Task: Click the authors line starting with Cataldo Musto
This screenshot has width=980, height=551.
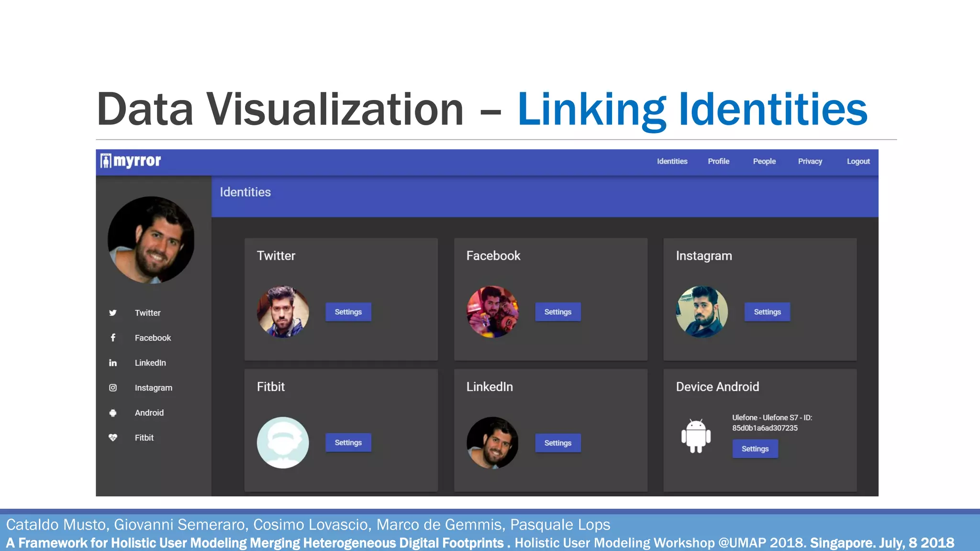Action: tap(308, 525)
